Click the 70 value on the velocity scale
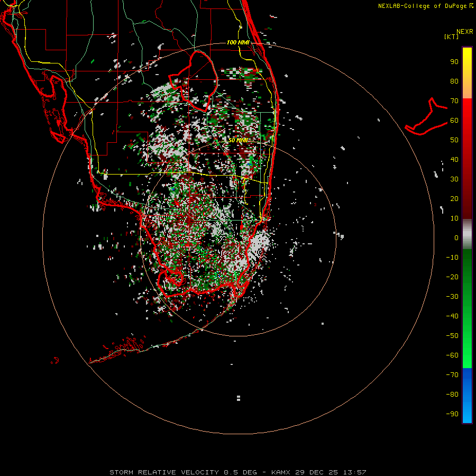The width and height of the screenshot is (476, 476). click(454, 101)
